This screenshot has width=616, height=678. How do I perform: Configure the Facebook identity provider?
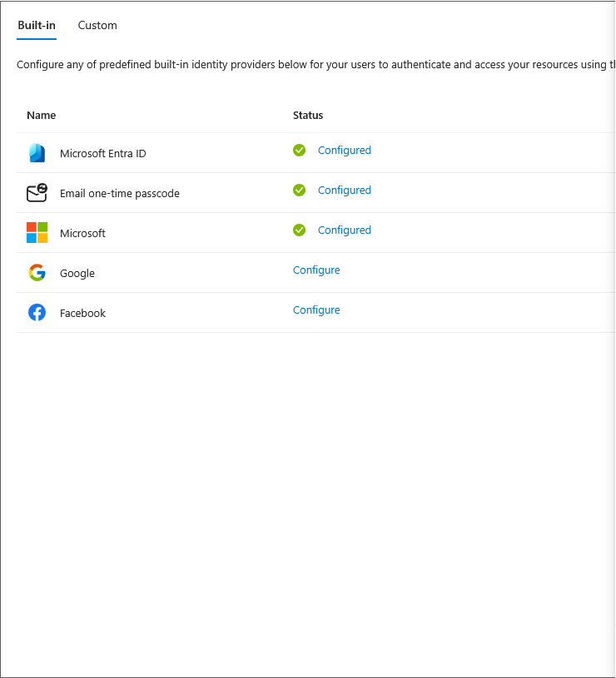pyautogui.click(x=316, y=310)
